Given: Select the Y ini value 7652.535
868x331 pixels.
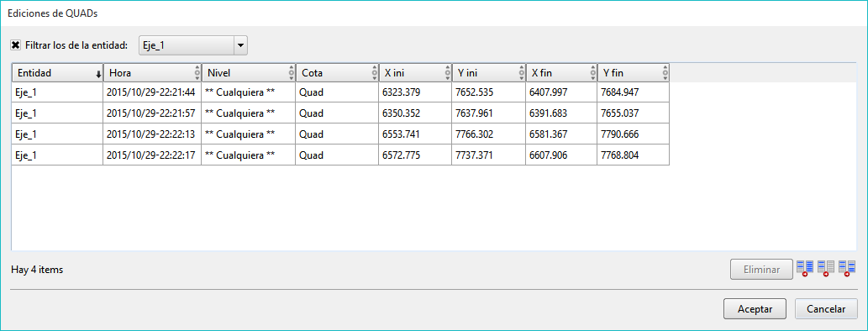Looking at the screenshot, I should 489,92.
